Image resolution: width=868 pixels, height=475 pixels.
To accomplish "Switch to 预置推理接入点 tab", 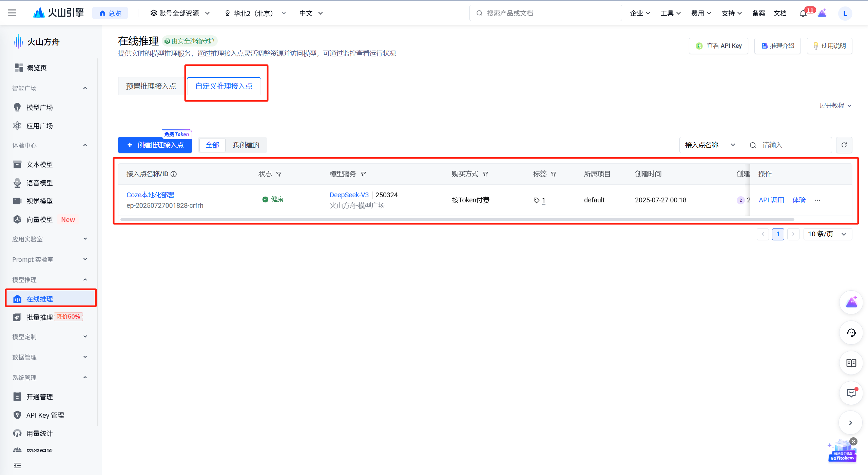I will coord(151,86).
